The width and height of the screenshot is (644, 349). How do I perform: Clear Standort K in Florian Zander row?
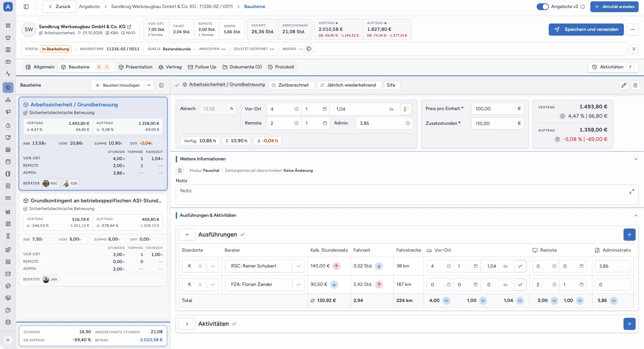pyautogui.click(x=200, y=285)
